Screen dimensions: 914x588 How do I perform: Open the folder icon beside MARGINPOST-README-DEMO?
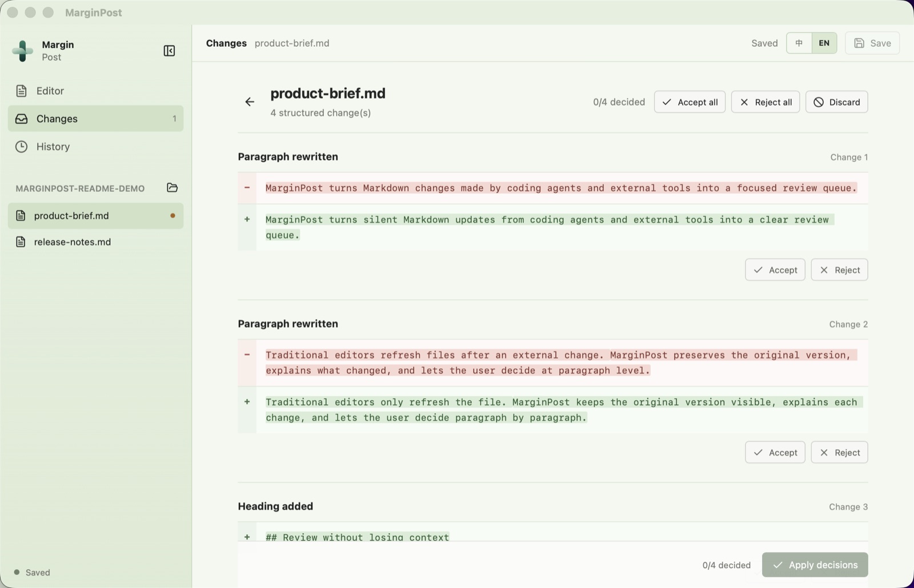tap(172, 188)
